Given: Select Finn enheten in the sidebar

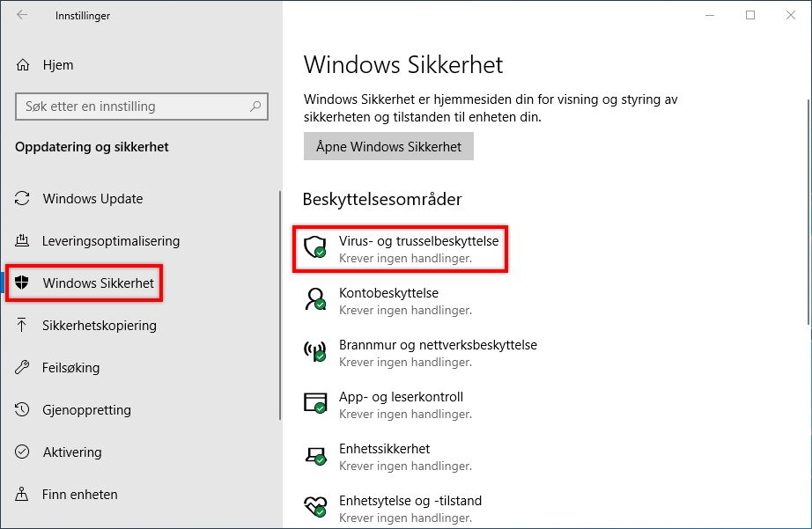Looking at the screenshot, I should coord(80,495).
